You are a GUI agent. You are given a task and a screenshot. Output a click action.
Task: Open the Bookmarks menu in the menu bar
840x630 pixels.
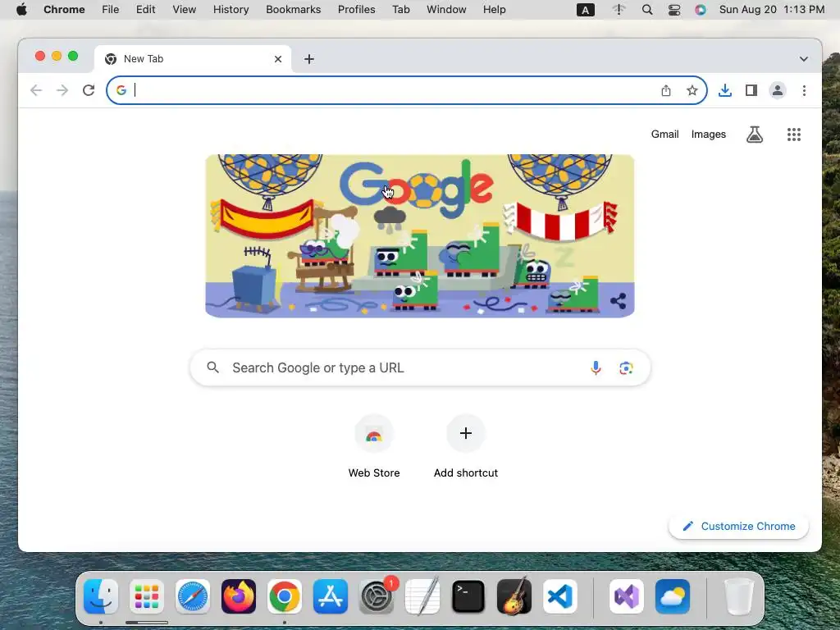[293, 10]
